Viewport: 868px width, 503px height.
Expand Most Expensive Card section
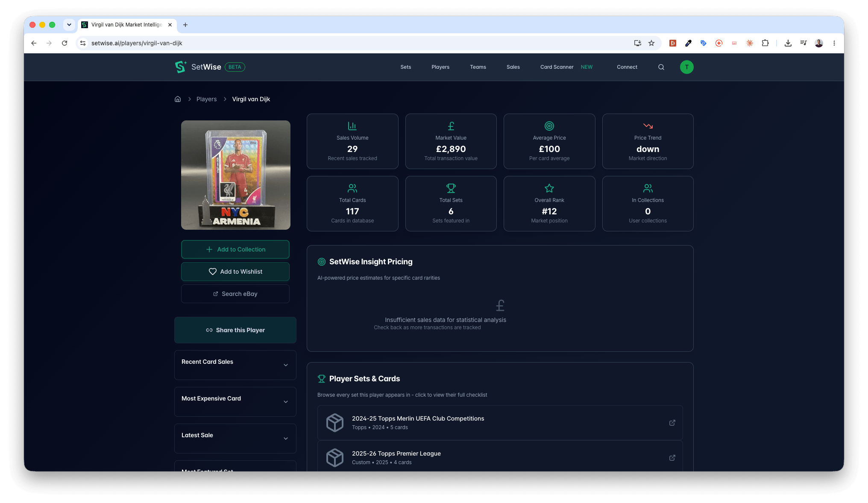[x=235, y=402]
